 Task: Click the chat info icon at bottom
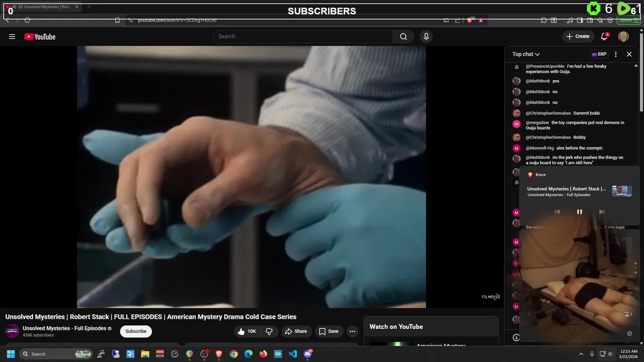pos(516,337)
